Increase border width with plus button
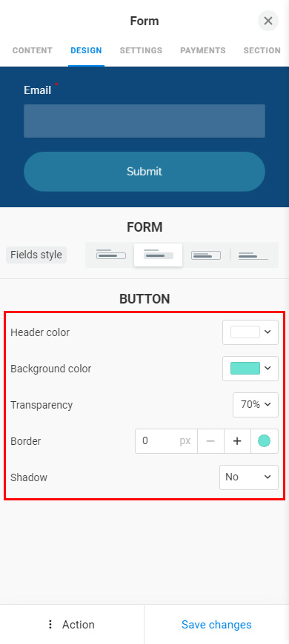Viewport: 289px width, 644px height. click(x=237, y=441)
